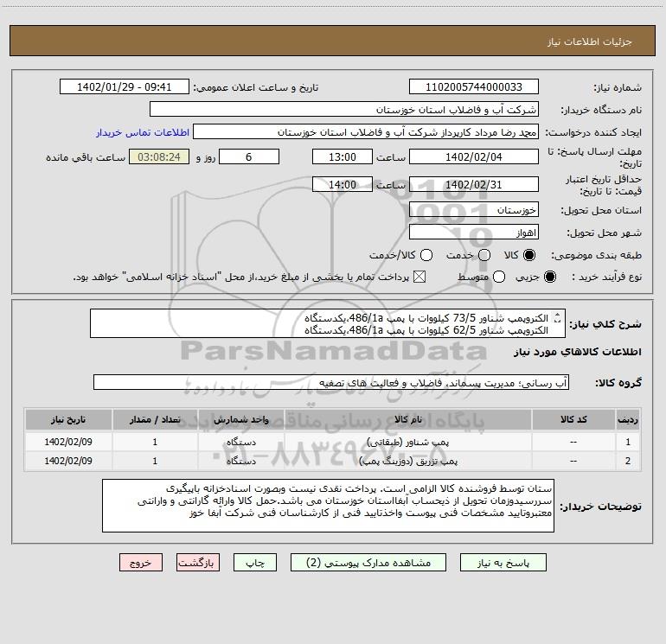Open مشاهده مدارک پیوستی (2) button
The width and height of the screenshot is (666, 644).
pos(368,563)
